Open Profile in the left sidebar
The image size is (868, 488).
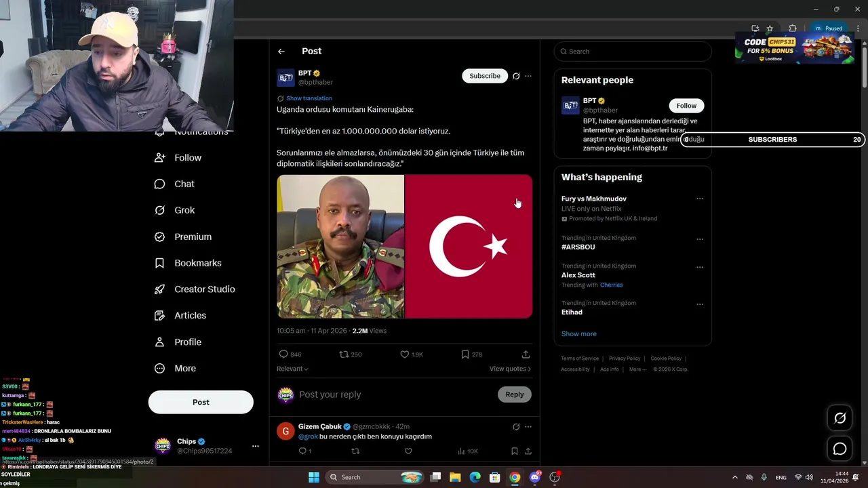tap(178, 342)
